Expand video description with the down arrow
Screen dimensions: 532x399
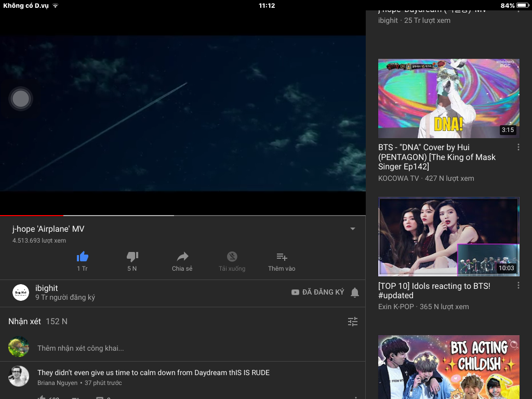click(353, 229)
